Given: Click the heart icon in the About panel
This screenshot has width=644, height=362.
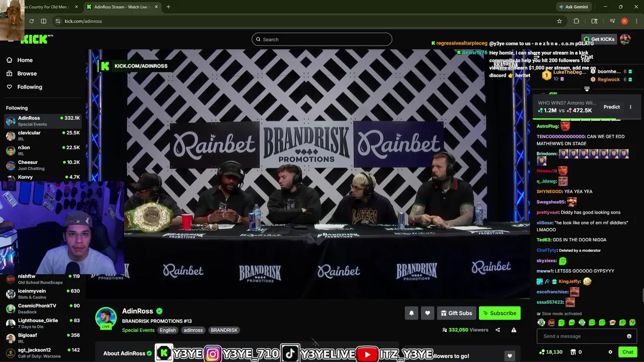Looking at the screenshot, I should [x=510, y=355].
